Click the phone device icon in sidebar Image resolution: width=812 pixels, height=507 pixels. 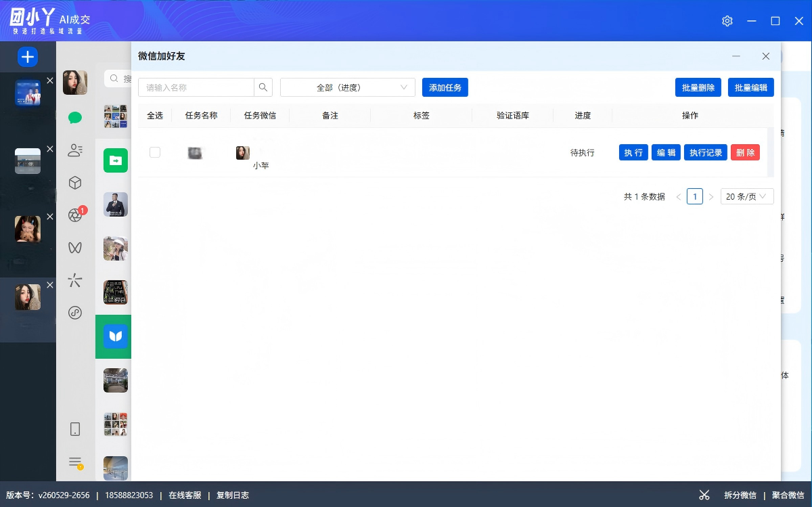coord(75,429)
